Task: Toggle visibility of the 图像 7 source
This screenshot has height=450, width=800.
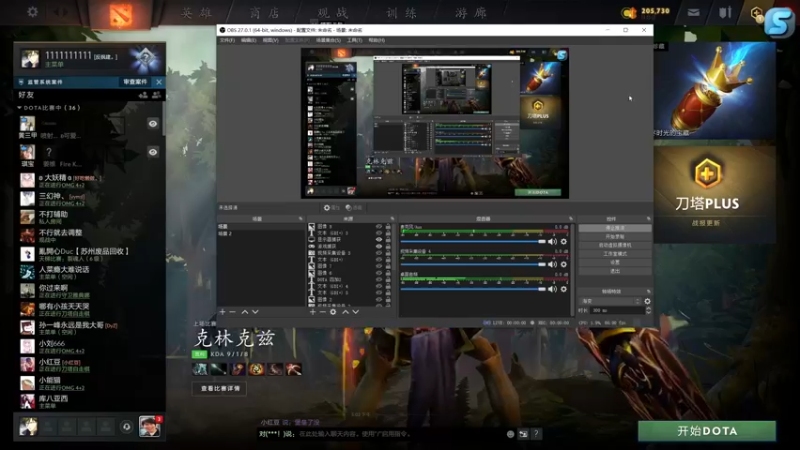Action: pos(379,266)
